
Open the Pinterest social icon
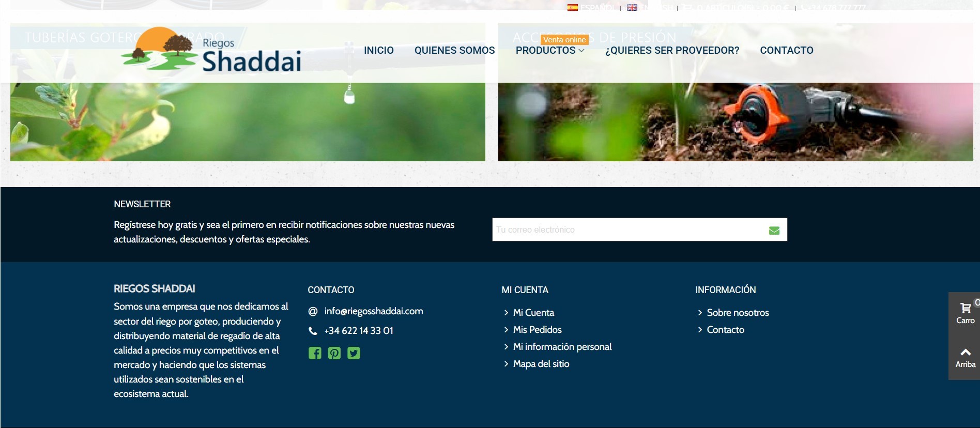point(334,353)
